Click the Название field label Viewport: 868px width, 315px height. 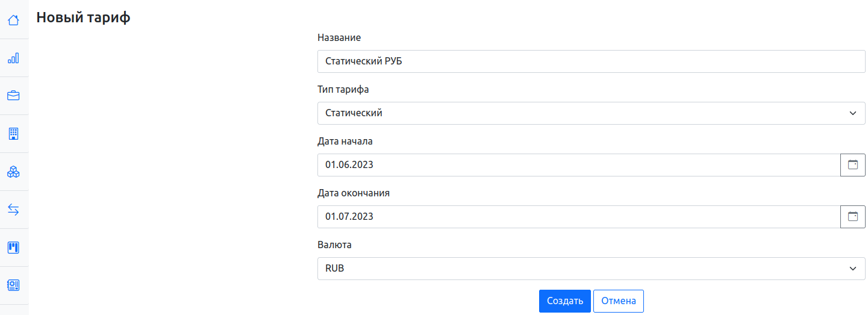tap(339, 38)
